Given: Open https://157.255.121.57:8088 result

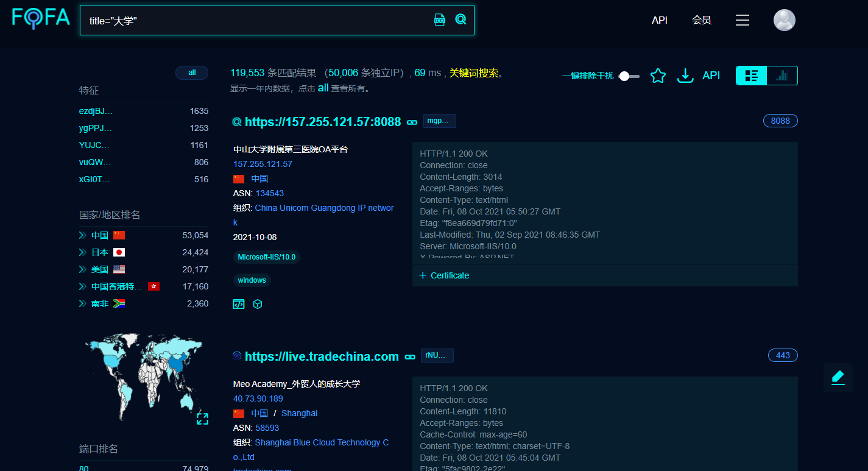Looking at the screenshot, I should pos(323,122).
